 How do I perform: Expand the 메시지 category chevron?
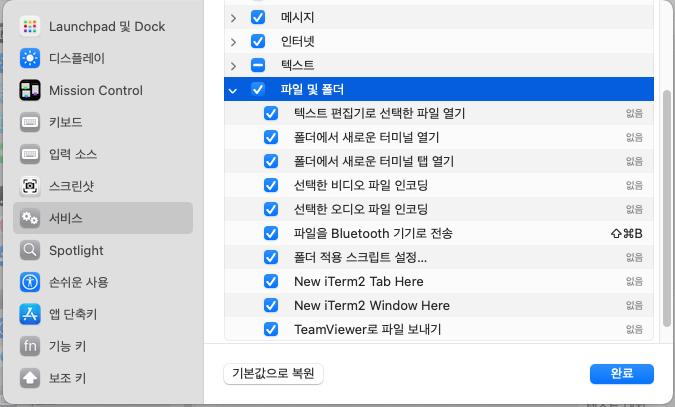coord(233,18)
